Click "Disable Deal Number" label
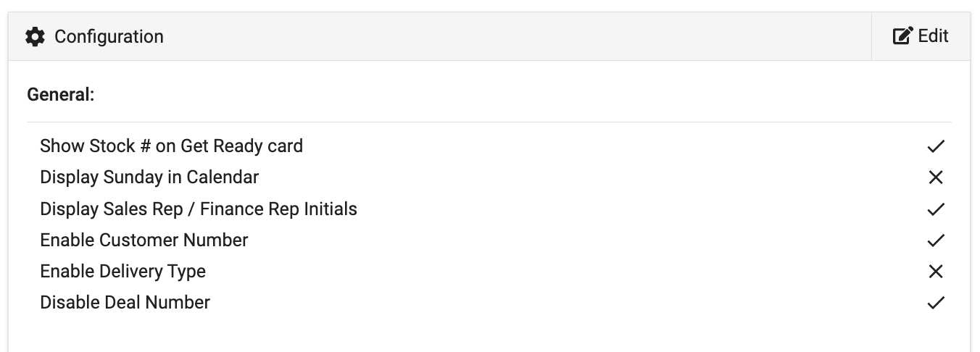Image resolution: width=980 pixels, height=352 pixels. pyautogui.click(x=125, y=303)
